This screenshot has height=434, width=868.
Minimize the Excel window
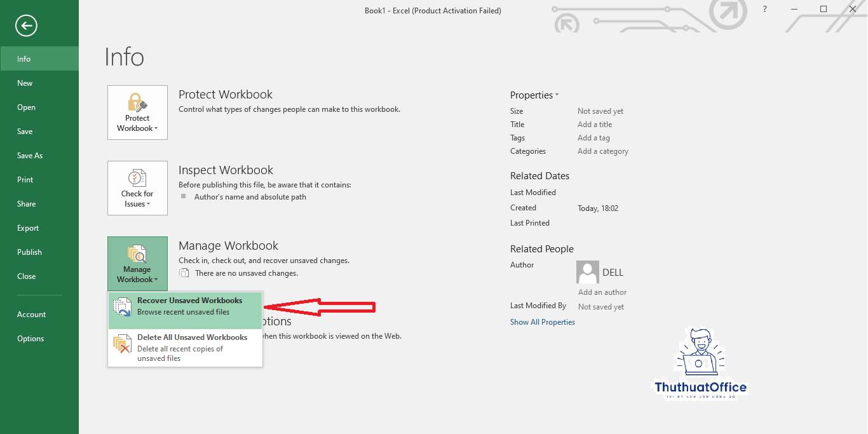(x=794, y=9)
